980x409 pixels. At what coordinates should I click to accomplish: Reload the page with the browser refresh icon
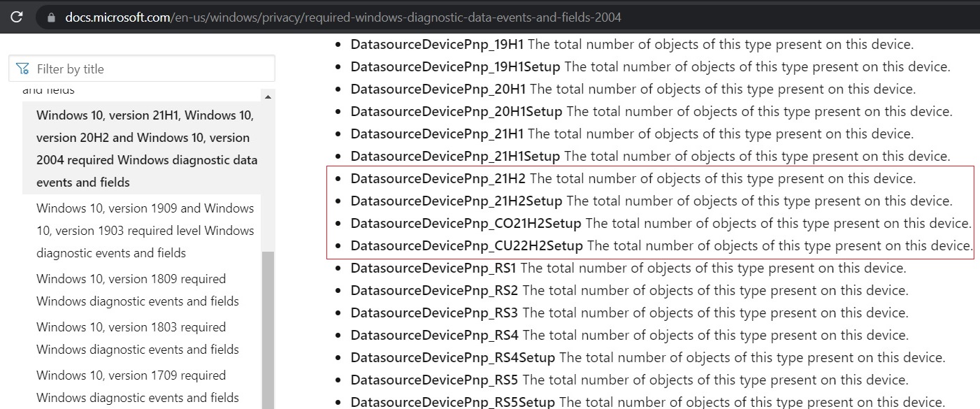point(16,16)
